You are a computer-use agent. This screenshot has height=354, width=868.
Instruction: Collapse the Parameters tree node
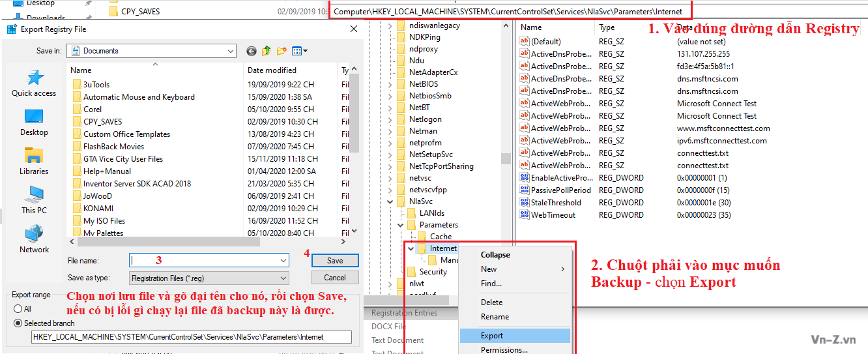tap(400, 225)
